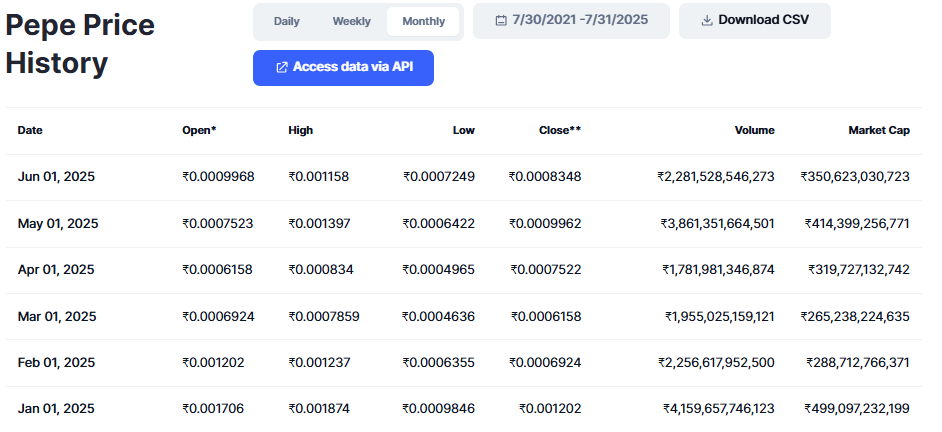Click the April market cap ₹319,727,132,742
The width and height of the screenshot is (942, 432).
click(859, 269)
